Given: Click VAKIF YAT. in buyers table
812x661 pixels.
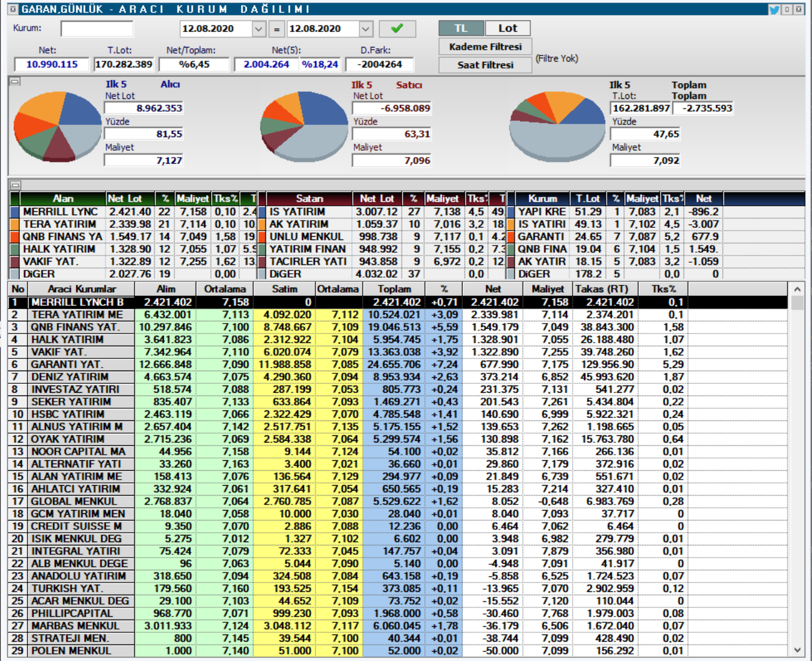Looking at the screenshot, I should (x=50, y=262).
